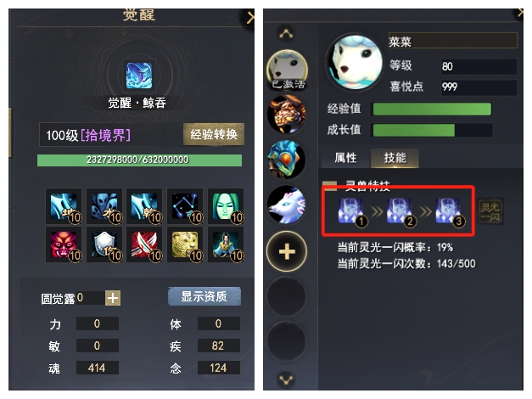Click the golden tiger skill icon

coord(185,244)
